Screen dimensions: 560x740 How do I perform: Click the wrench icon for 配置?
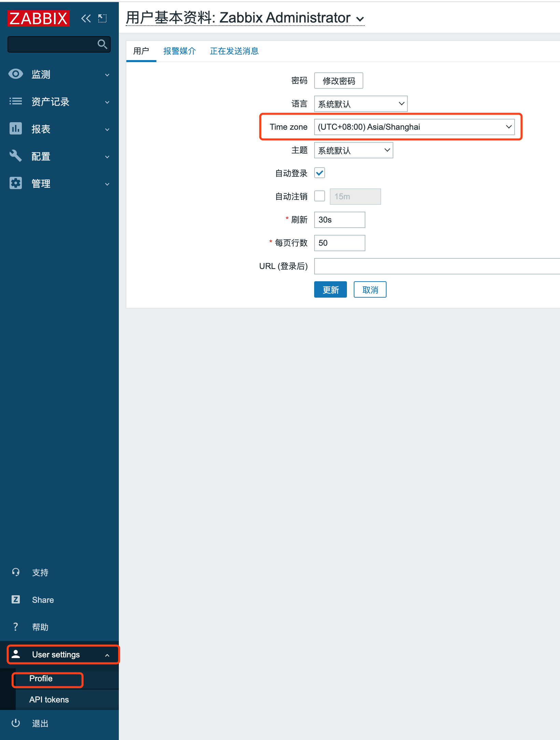(16, 156)
